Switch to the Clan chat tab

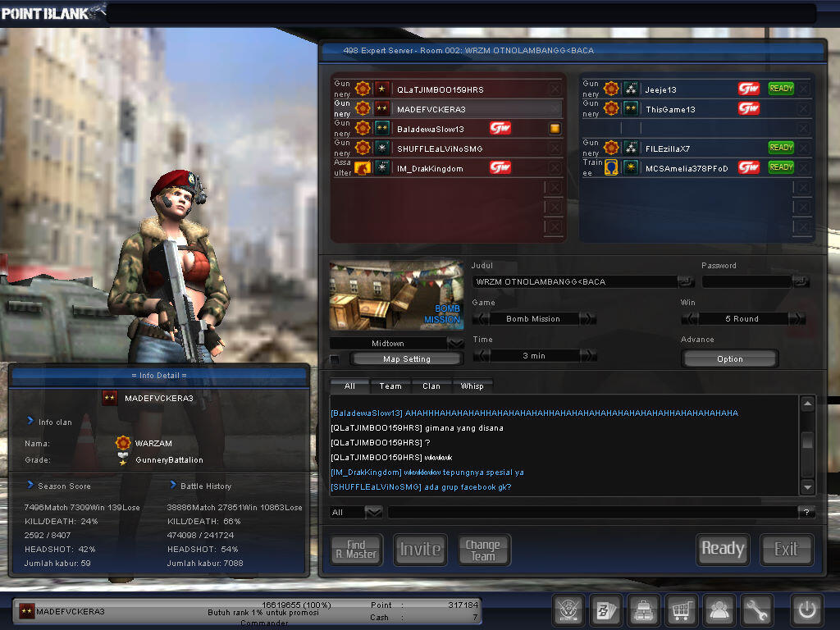(431, 386)
